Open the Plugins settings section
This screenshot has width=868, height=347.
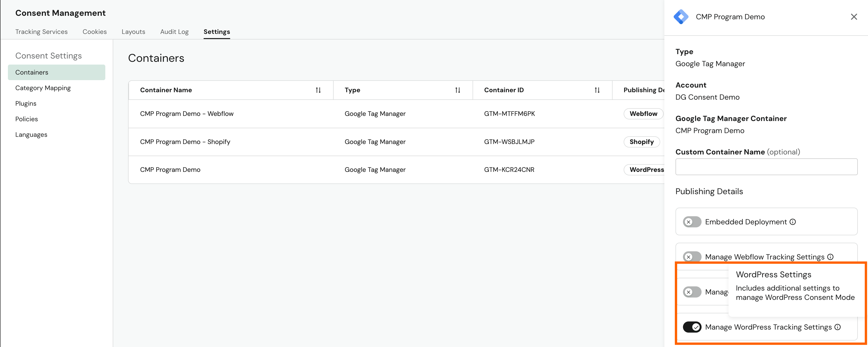click(x=26, y=103)
